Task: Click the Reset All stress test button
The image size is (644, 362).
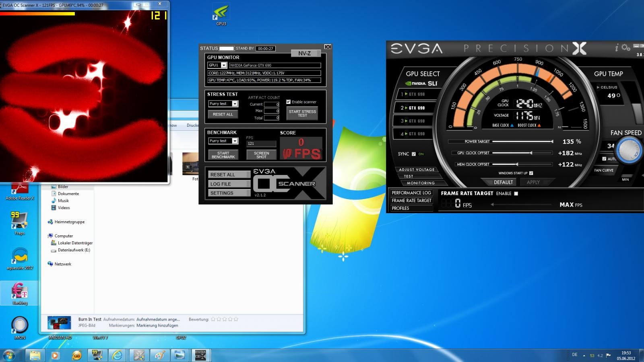Action: point(223,114)
